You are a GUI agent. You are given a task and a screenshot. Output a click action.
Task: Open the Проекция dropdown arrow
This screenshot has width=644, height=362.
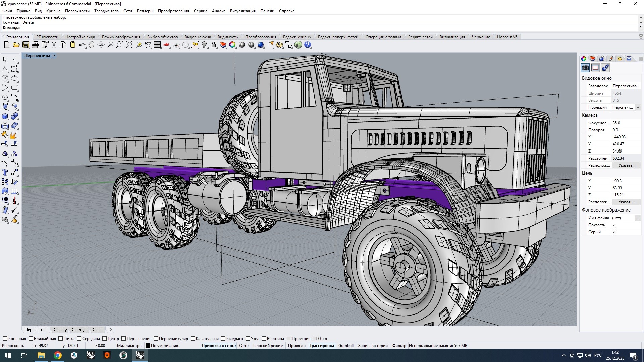pos(638,107)
